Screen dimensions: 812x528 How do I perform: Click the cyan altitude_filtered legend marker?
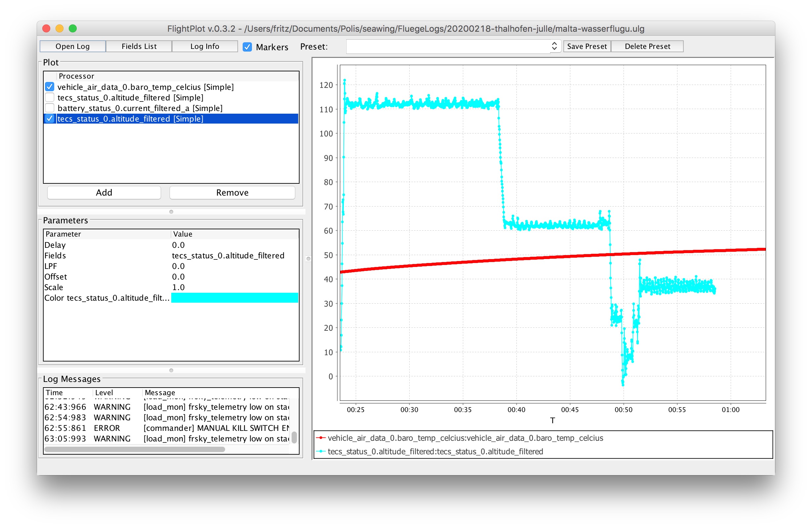click(321, 451)
